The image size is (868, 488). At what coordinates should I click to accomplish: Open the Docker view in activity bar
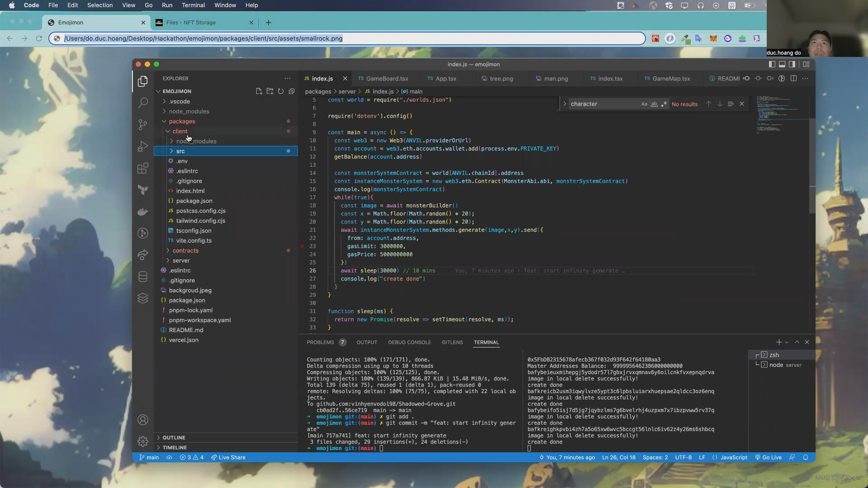tap(143, 211)
